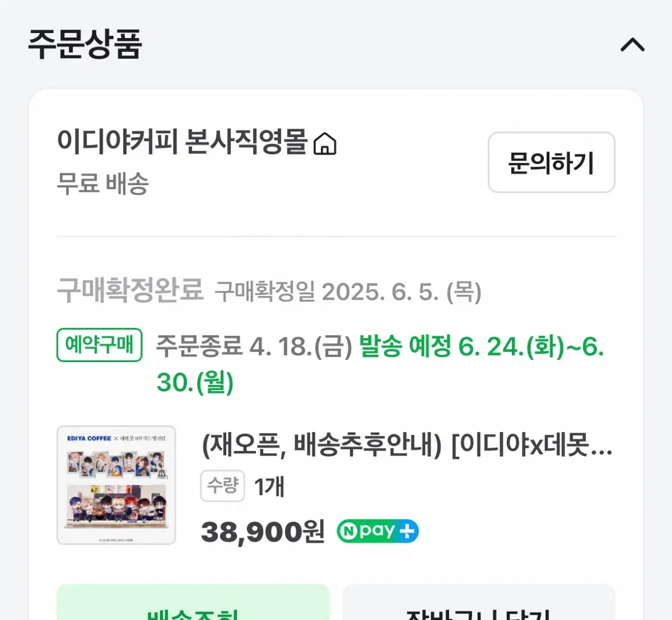Viewport: 672px width, 620px height.
Task: Tap the 무료 배송 shipping label
Action: click(x=103, y=184)
